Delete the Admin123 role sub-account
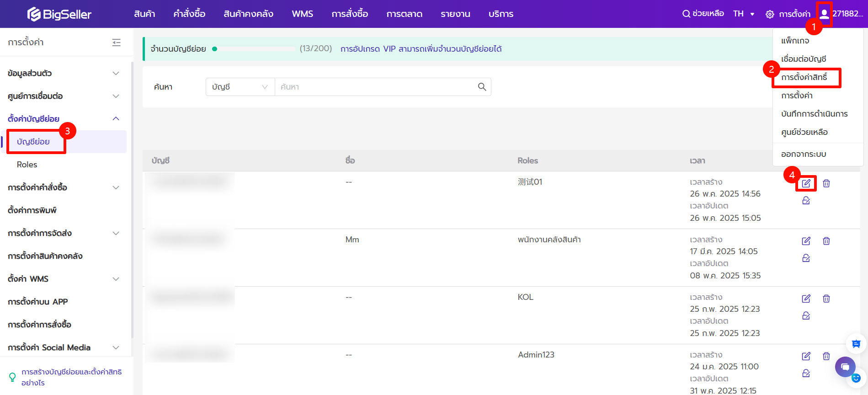The image size is (868, 395). tap(826, 356)
